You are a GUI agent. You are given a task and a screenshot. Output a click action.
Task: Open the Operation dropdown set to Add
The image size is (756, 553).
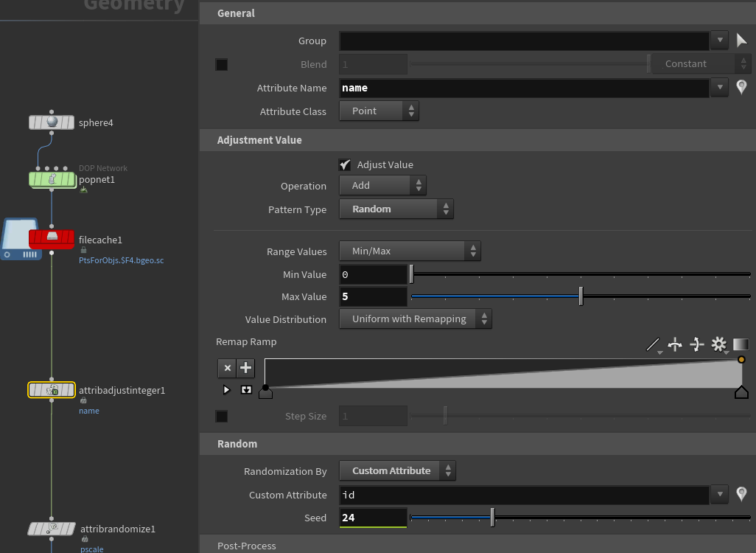[382, 186]
